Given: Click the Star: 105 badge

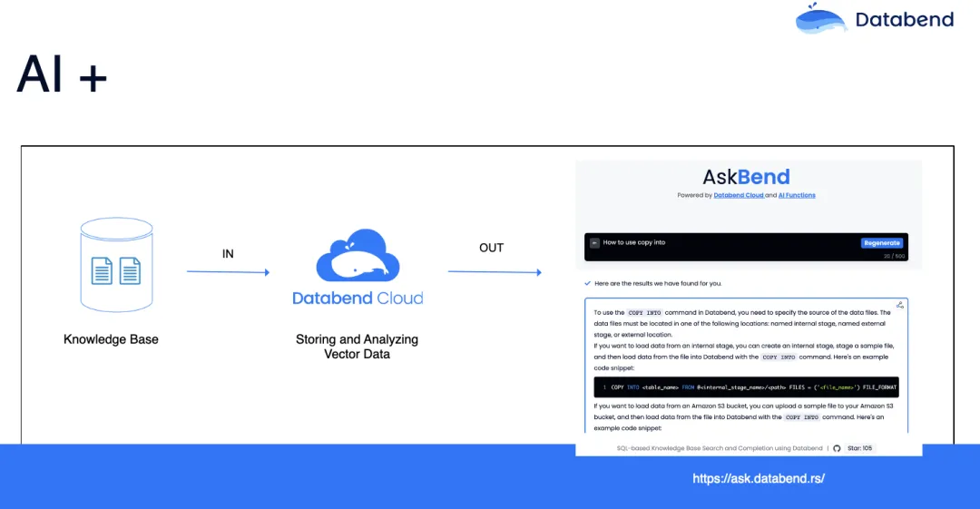Looking at the screenshot, I should coord(859,448).
